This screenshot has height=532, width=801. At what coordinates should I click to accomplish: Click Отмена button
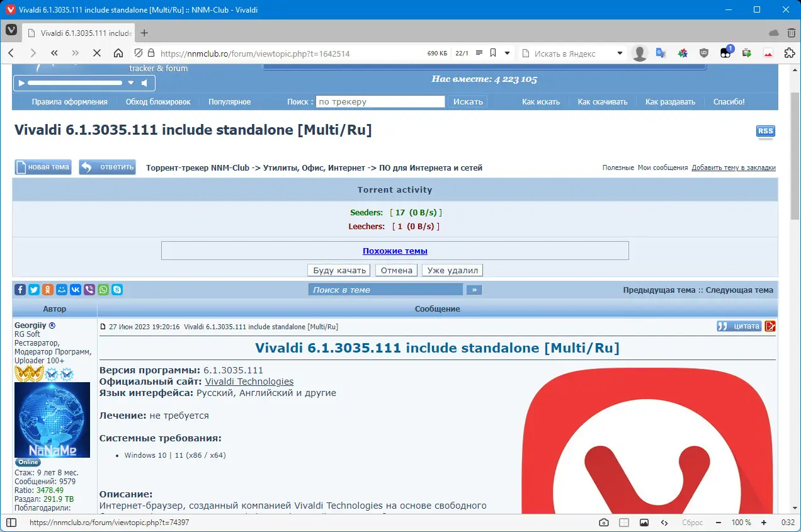click(396, 270)
